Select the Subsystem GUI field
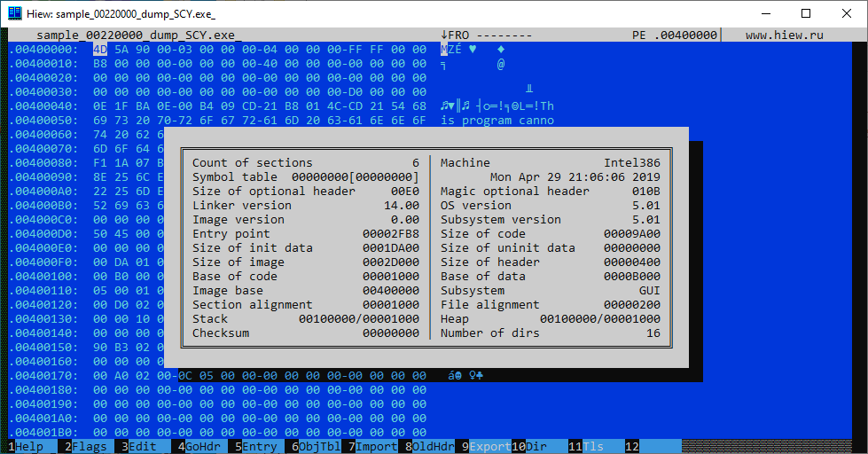 [x=650, y=291]
